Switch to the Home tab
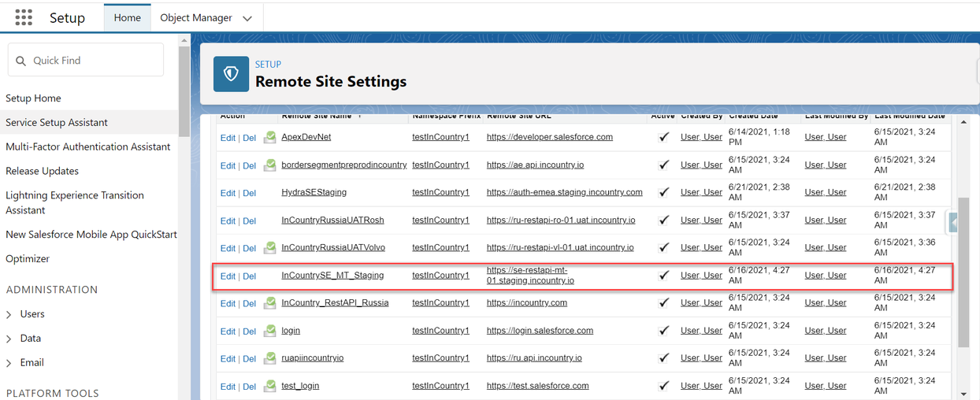Image resolution: width=980 pixels, height=400 pixels. click(x=127, y=17)
